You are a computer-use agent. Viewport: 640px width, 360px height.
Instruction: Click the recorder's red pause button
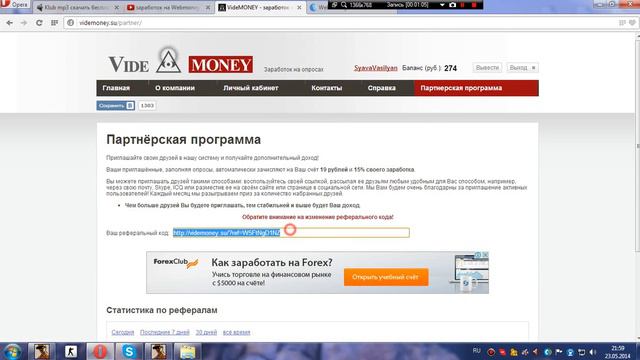(x=463, y=5)
